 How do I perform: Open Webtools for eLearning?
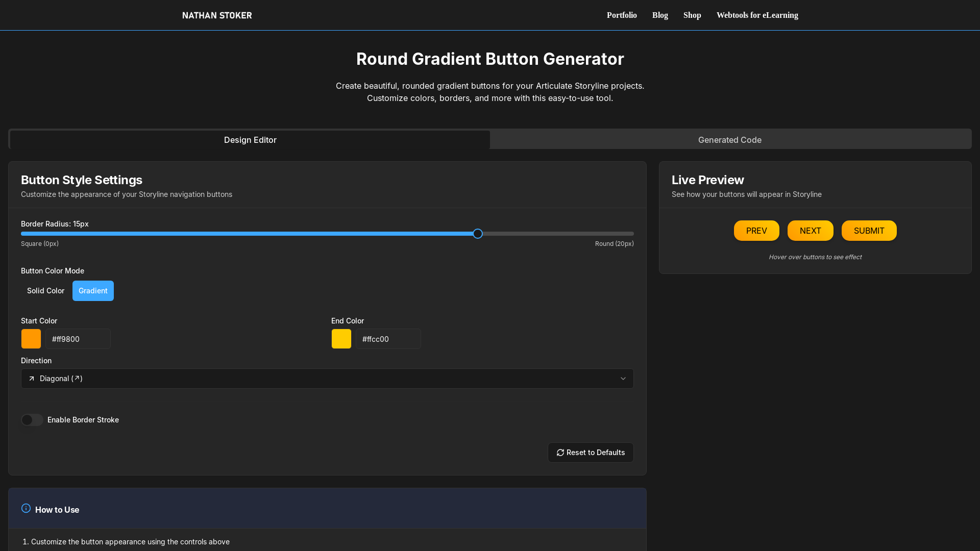[x=757, y=15]
